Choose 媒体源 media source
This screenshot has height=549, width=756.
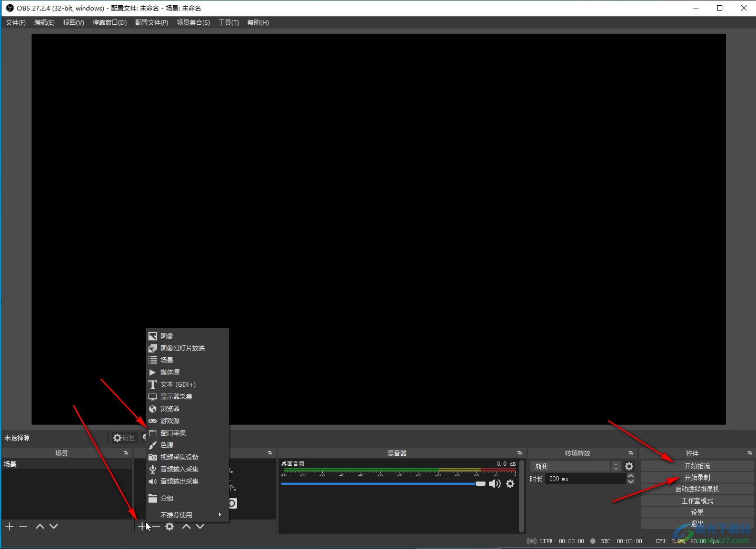pyautogui.click(x=187, y=372)
